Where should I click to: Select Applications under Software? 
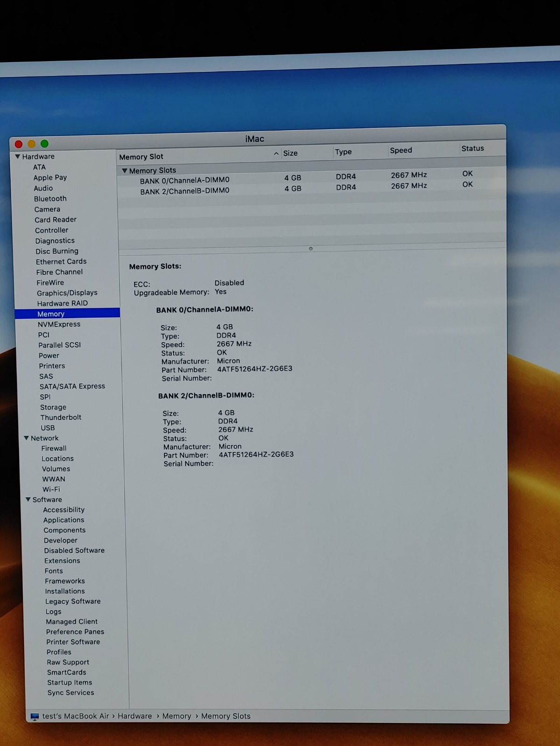[x=64, y=520]
